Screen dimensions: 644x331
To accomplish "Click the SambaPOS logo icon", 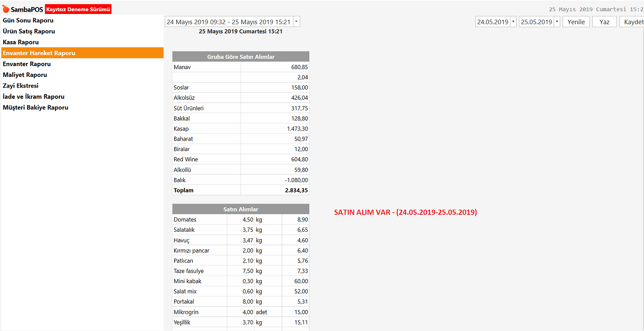I will [x=6, y=9].
